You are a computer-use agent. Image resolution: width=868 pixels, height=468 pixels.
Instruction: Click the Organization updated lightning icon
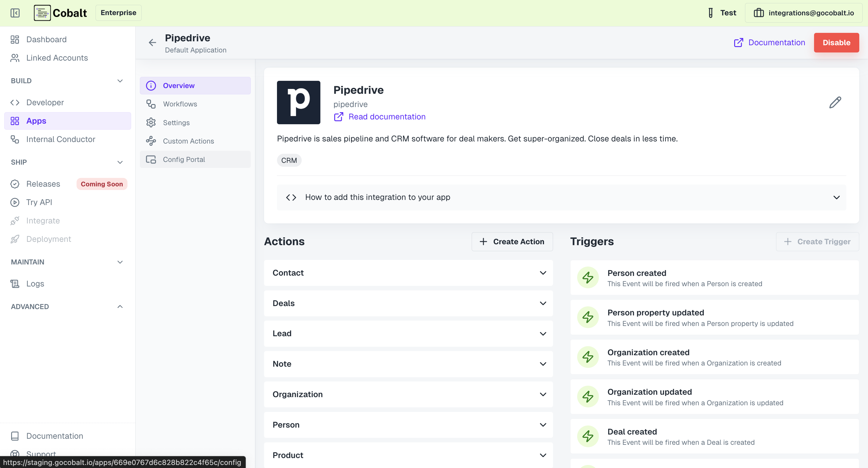click(588, 397)
